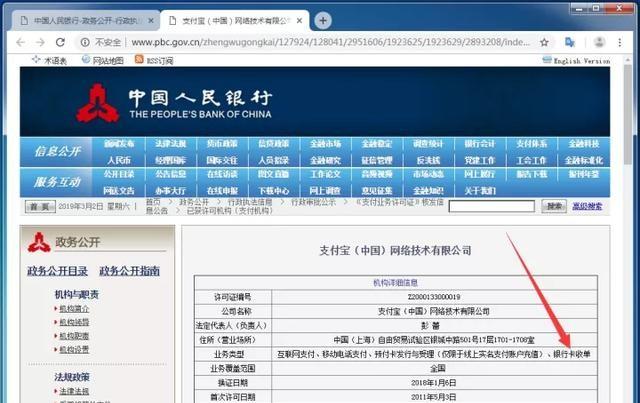Click the 政务公开 breadcrumb link
640x403 pixels.
[194, 202]
